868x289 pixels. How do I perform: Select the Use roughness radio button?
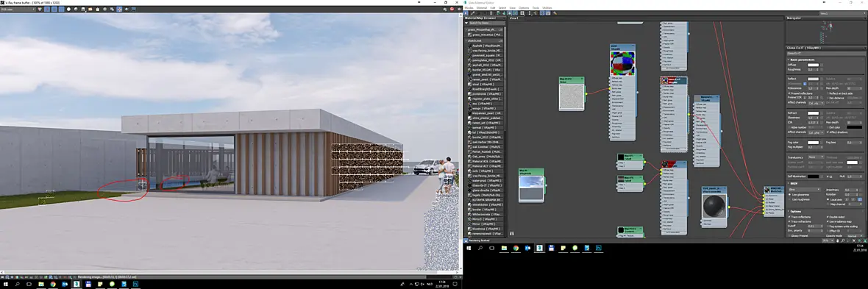tap(789, 199)
